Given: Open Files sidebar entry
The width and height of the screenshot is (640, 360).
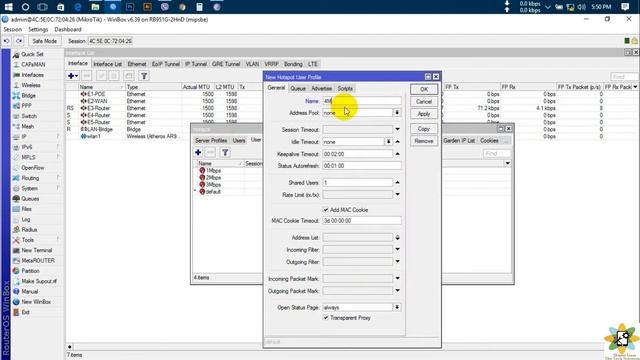Looking at the screenshot, I should click(x=26, y=209).
